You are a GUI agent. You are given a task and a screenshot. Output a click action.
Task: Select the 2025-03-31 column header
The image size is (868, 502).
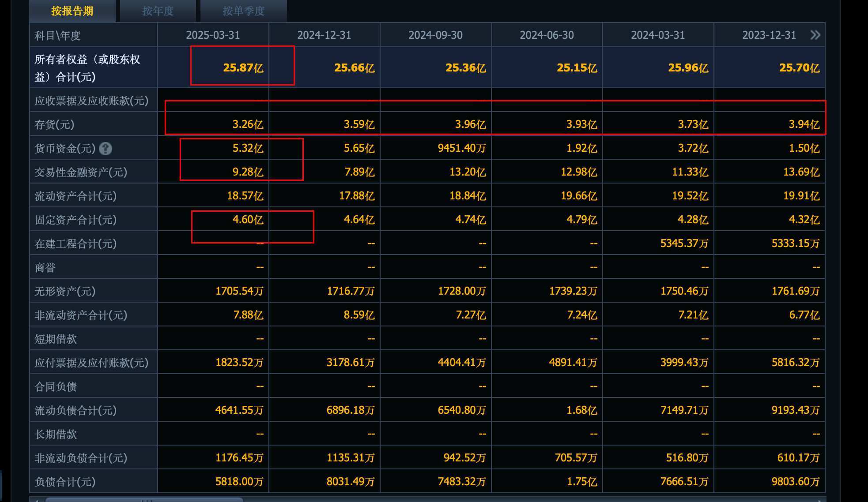coord(213,35)
